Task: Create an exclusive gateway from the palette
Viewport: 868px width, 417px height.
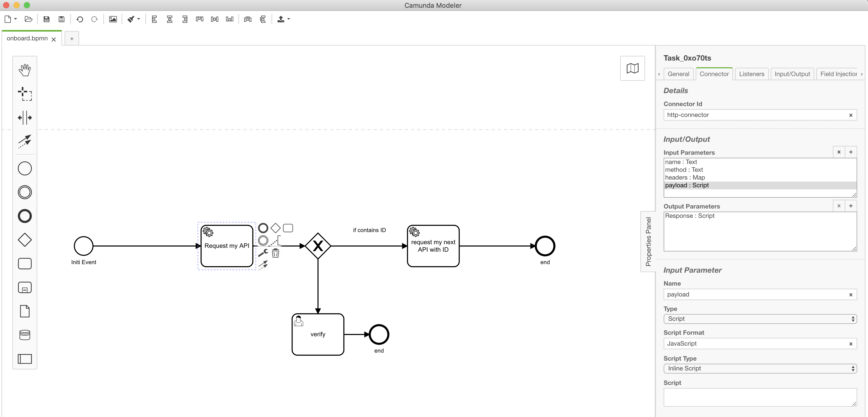Action: (x=25, y=240)
